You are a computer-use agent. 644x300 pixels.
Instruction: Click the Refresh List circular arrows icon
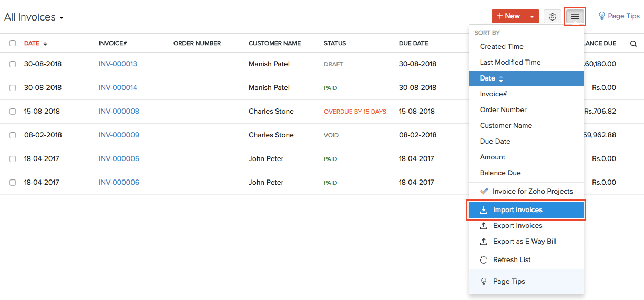click(484, 260)
